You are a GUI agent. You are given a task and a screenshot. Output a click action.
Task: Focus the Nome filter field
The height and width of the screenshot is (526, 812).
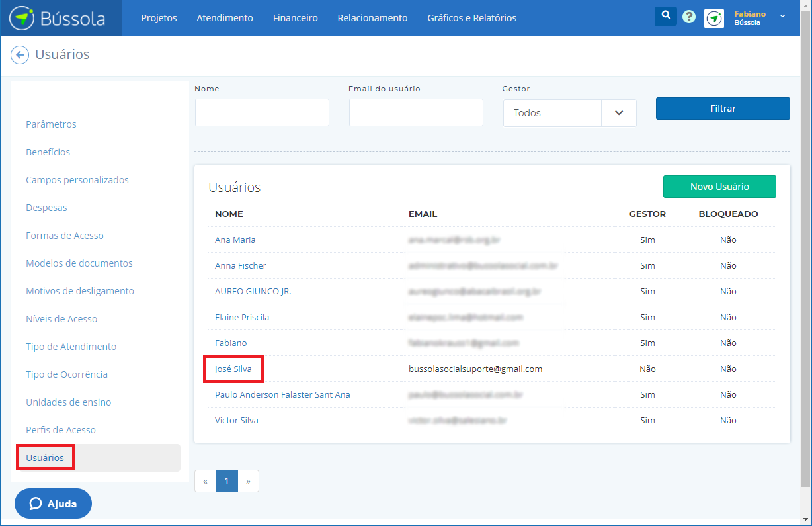[x=262, y=112]
